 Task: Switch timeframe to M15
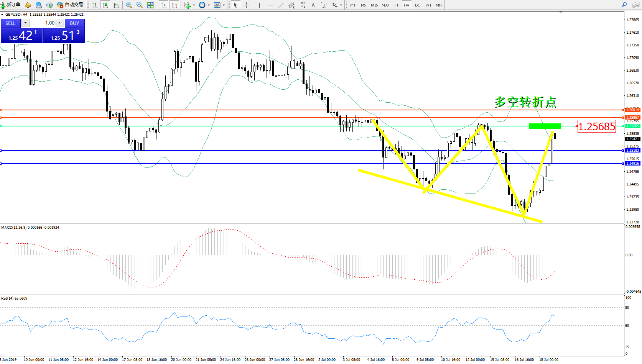374,5
